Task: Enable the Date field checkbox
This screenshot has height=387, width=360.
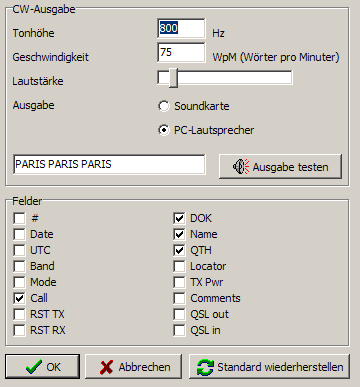Action: (19, 234)
